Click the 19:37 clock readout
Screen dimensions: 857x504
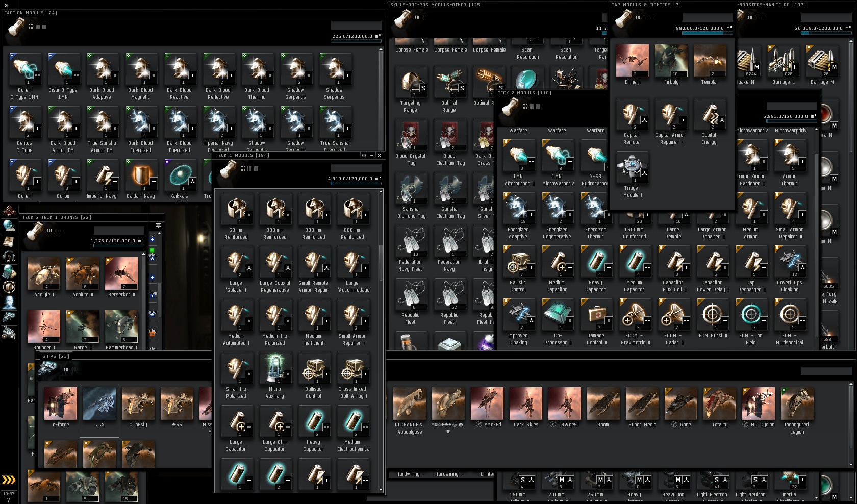coord(9,494)
